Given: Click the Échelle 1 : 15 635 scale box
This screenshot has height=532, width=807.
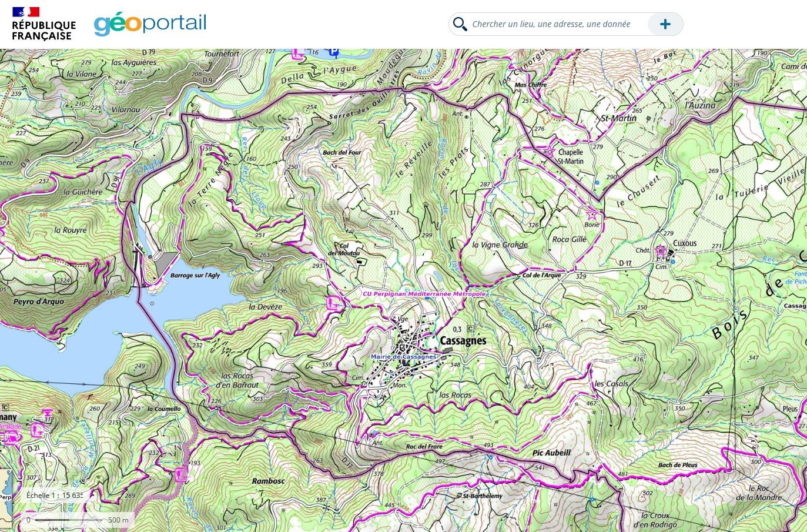Looking at the screenshot, I should pos(55,495).
